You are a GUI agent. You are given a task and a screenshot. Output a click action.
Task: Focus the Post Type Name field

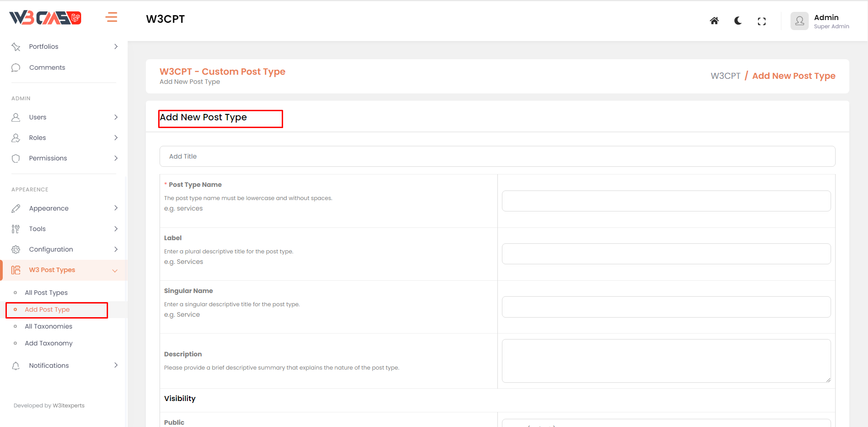point(666,201)
